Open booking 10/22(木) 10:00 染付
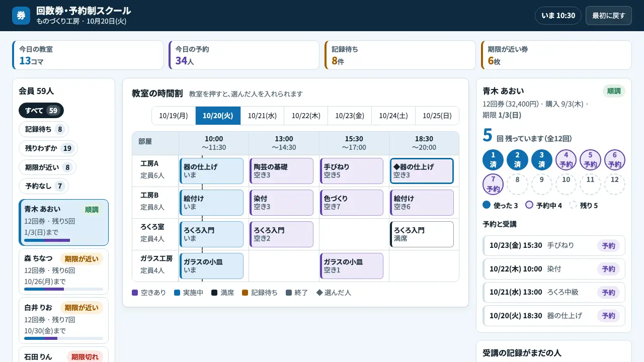 554,269
